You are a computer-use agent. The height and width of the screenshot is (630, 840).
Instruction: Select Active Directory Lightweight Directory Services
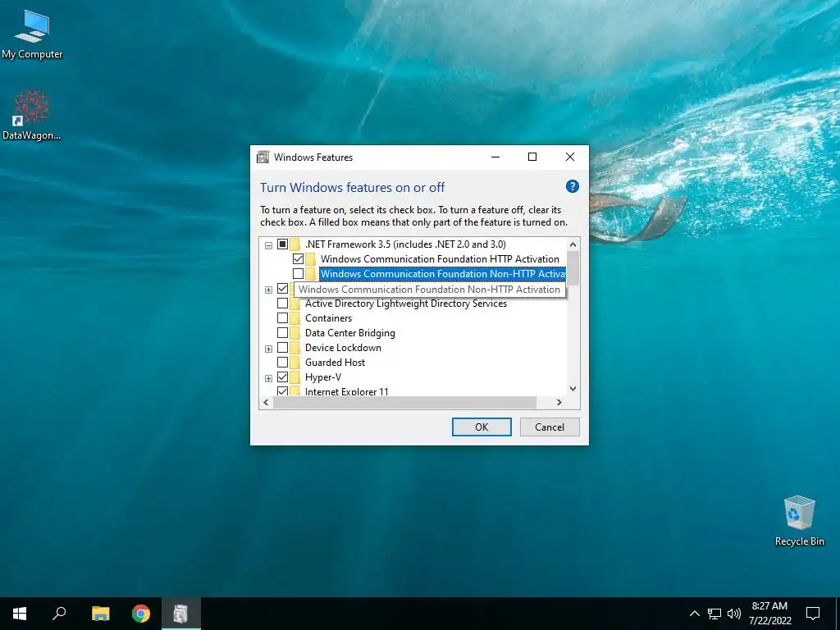click(x=406, y=304)
